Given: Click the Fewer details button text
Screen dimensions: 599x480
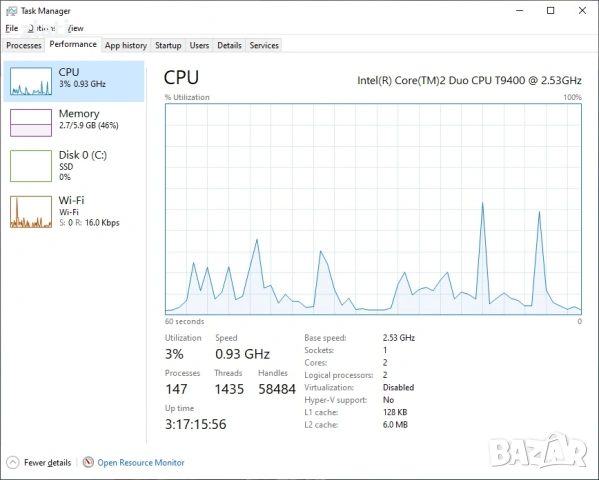Looking at the screenshot, I should [x=47, y=462].
